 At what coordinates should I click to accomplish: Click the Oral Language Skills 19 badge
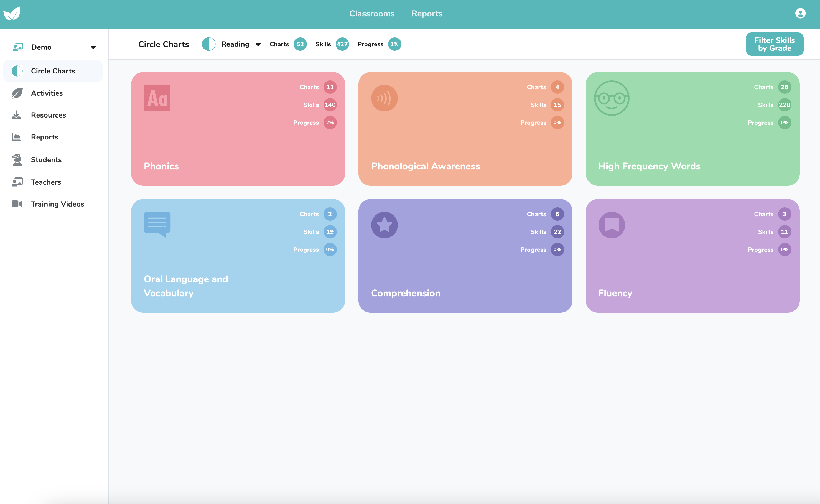pyautogui.click(x=330, y=232)
